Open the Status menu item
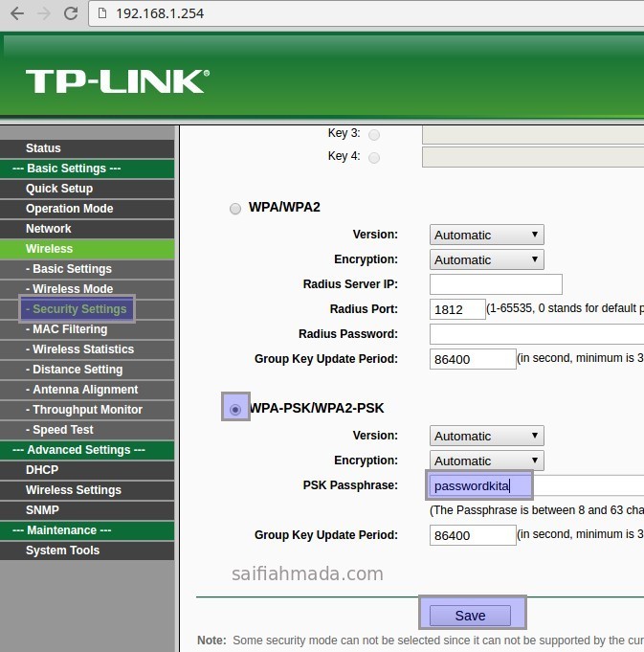Viewport: 644px width, 652px height. click(87, 148)
